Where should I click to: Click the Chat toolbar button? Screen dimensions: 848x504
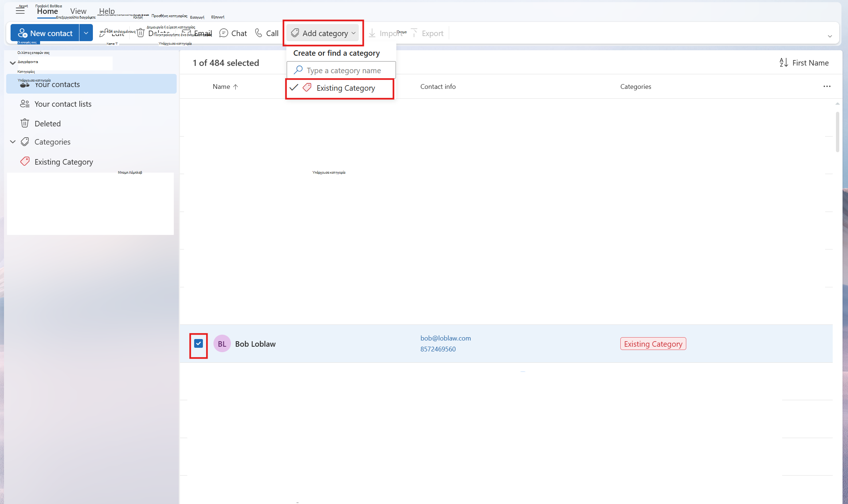point(233,33)
